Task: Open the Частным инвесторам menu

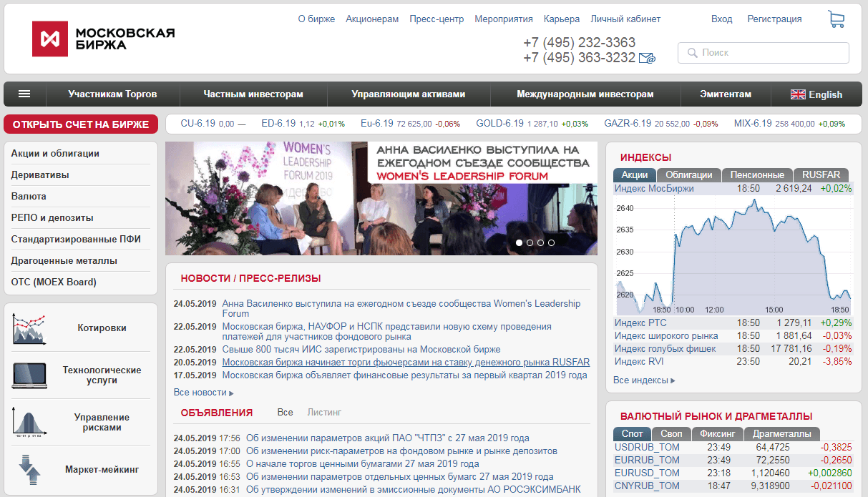Action: point(253,94)
